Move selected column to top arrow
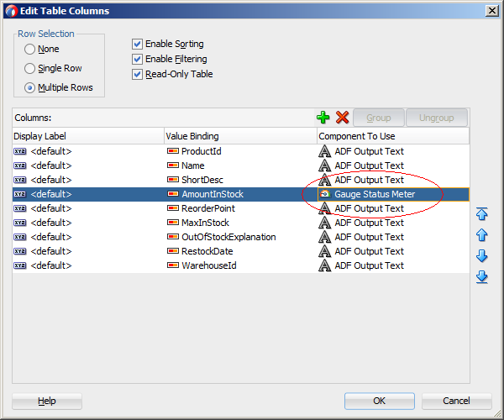Viewport: 504px width, 420px height. click(x=481, y=213)
